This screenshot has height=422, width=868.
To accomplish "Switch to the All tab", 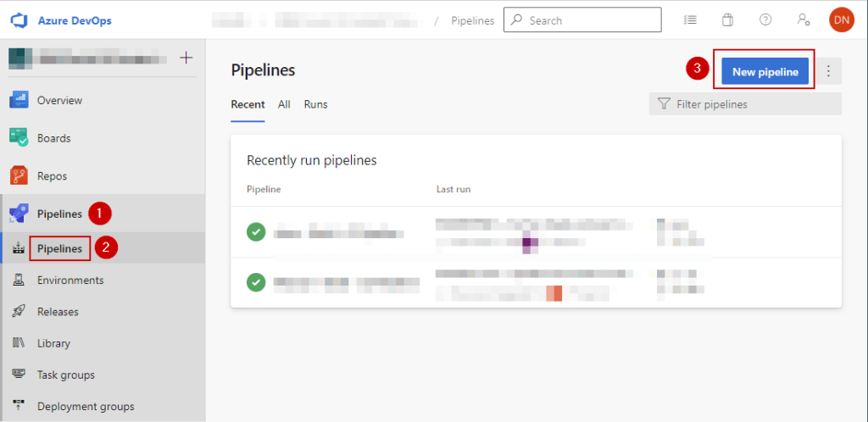I will coord(284,104).
